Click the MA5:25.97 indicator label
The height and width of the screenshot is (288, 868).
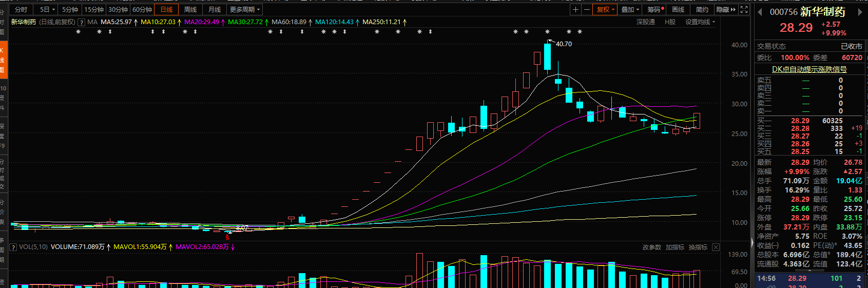(117, 22)
